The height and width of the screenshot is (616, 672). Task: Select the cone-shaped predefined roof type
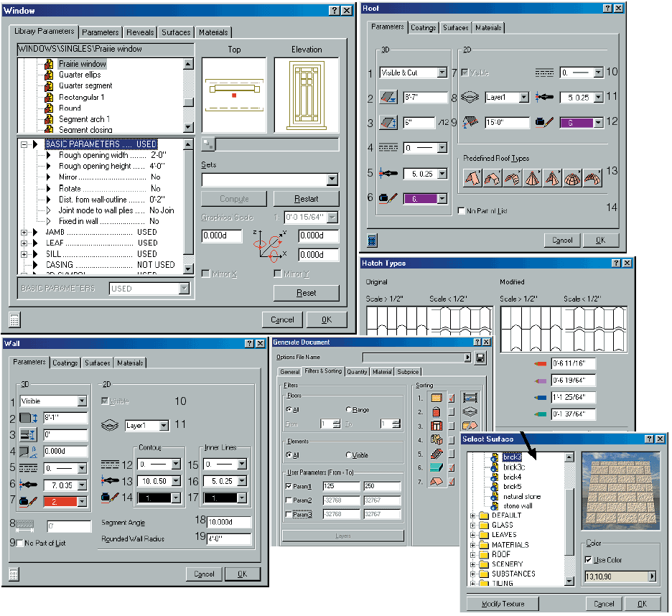pyautogui.click(x=532, y=178)
